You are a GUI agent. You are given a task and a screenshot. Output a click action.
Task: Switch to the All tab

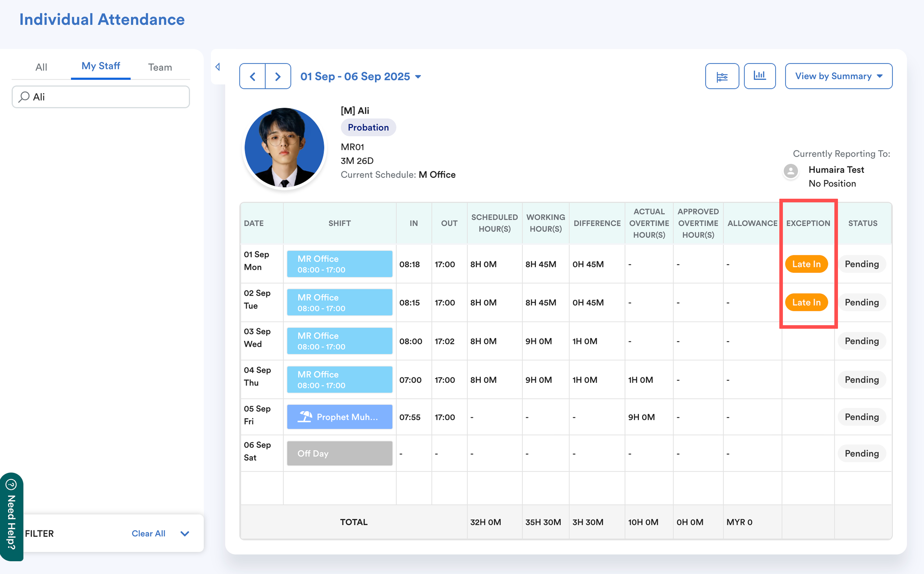click(41, 67)
